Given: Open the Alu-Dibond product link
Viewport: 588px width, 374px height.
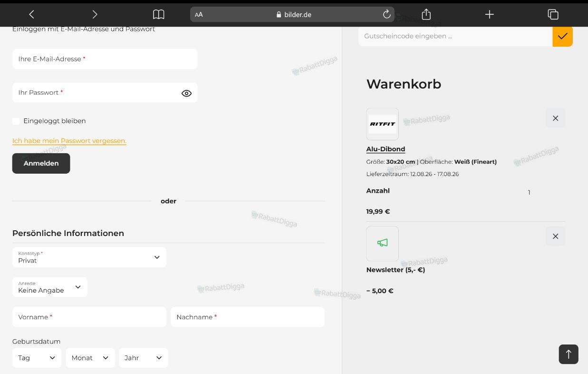Looking at the screenshot, I should [386, 149].
